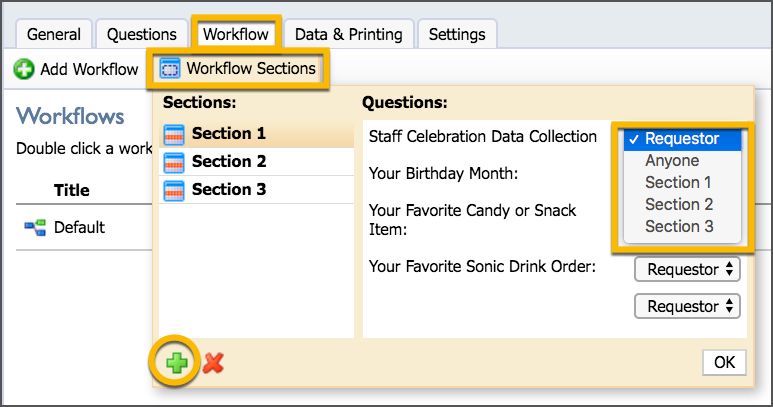The height and width of the screenshot is (407, 773).
Task: Click the Section 3 calendar icon
Action: tap(174, 190)
